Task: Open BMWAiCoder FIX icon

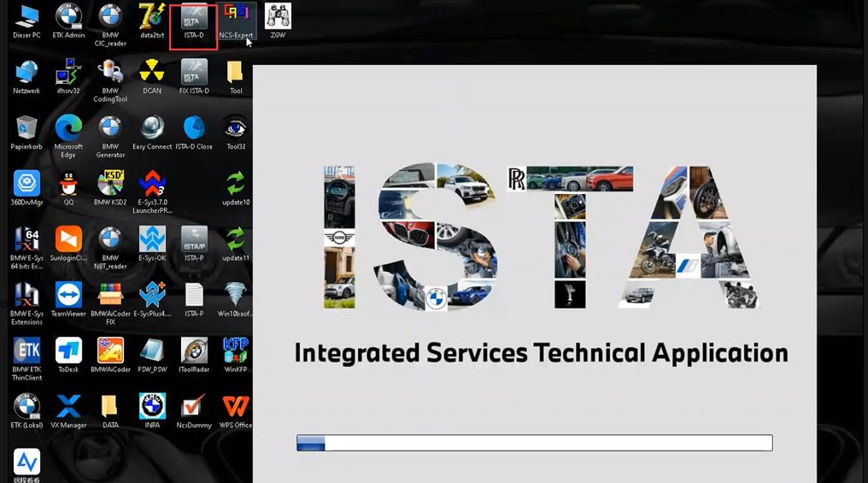Action: [110, 303]
